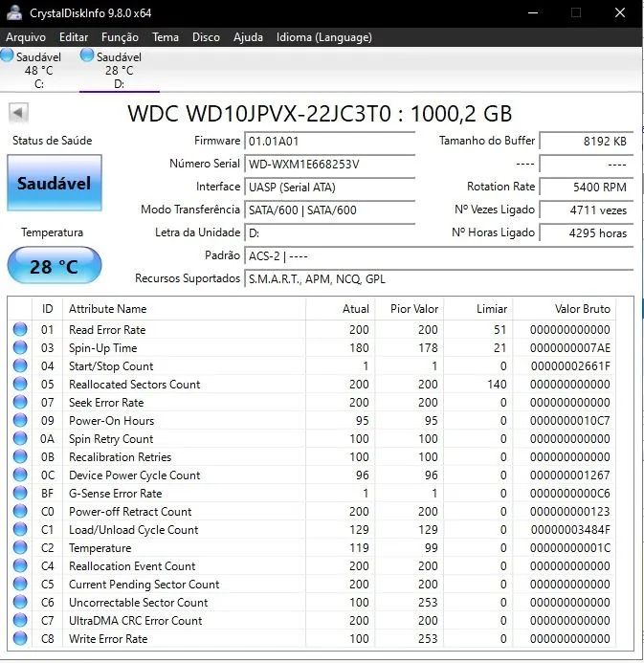Click status circle for Device Power Cycle Count
Viewport: 644px width, 663px height.
[x=20, y=475]
